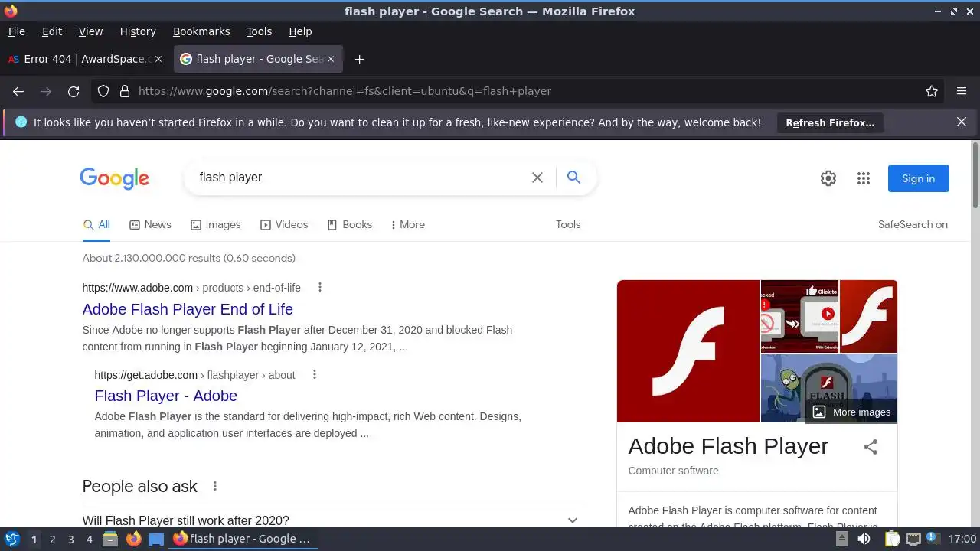Open About this result for People also ask

coord(215,486)
